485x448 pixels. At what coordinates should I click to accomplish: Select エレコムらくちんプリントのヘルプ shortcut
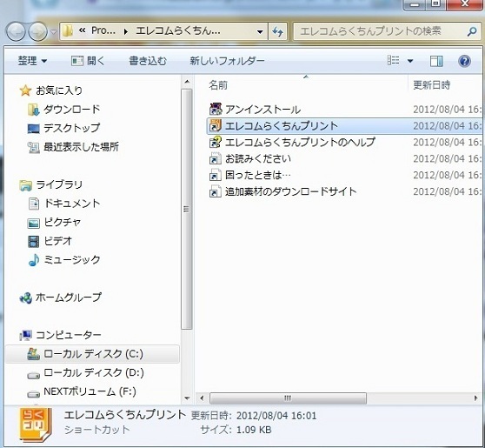tap(300, 142)
